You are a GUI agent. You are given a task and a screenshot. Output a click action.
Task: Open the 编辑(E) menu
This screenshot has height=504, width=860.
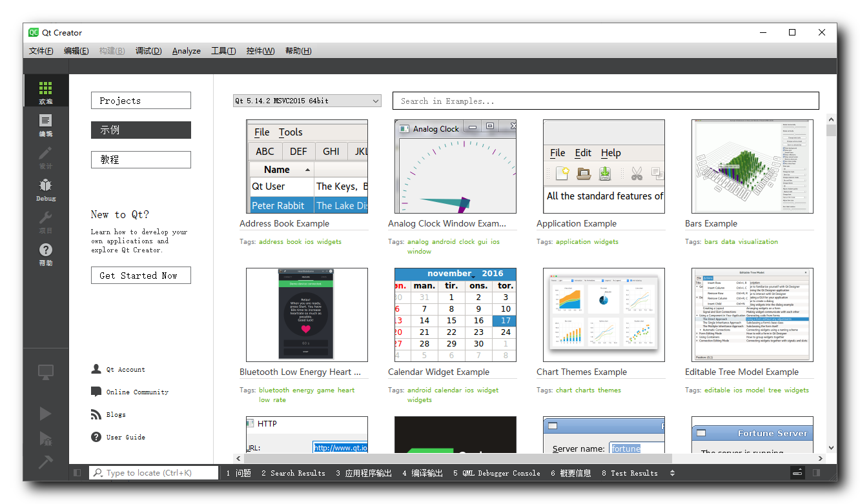click(x=76, y=51)
